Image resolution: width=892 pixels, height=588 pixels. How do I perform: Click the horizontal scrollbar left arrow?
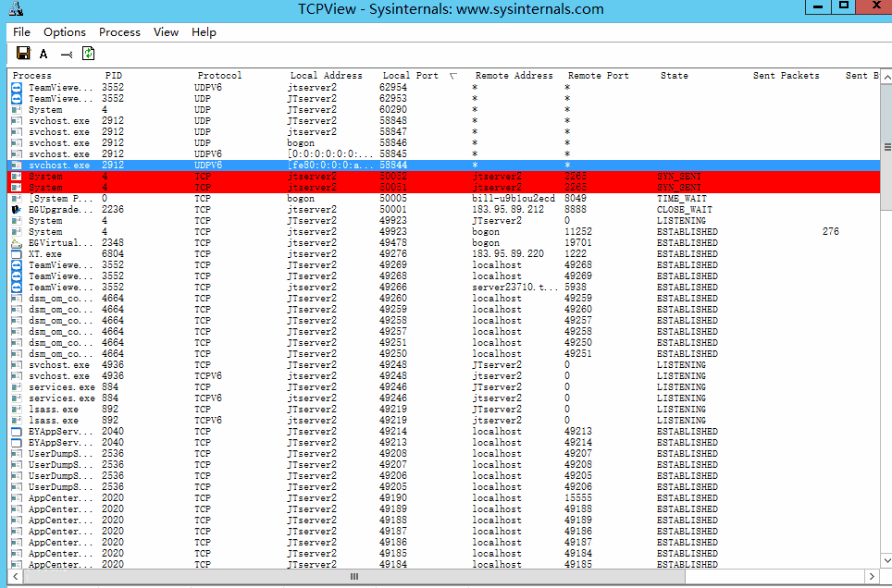[16, 576]
